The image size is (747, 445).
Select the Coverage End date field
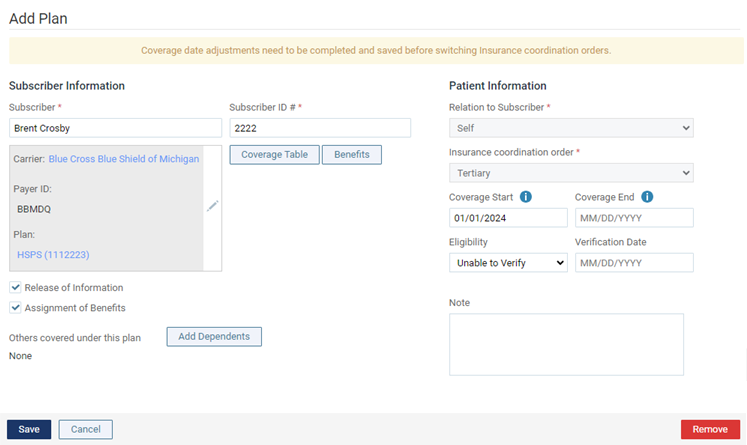coord(634,218)
